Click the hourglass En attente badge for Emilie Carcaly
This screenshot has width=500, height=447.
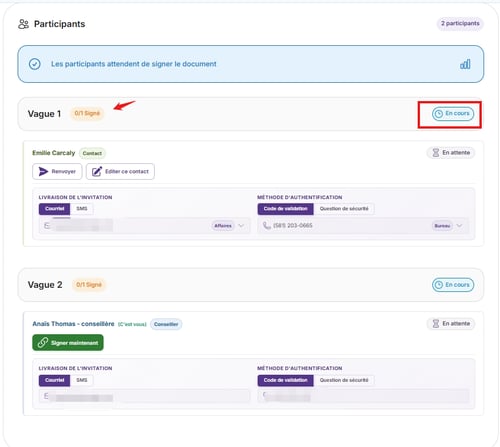[451, 153]
